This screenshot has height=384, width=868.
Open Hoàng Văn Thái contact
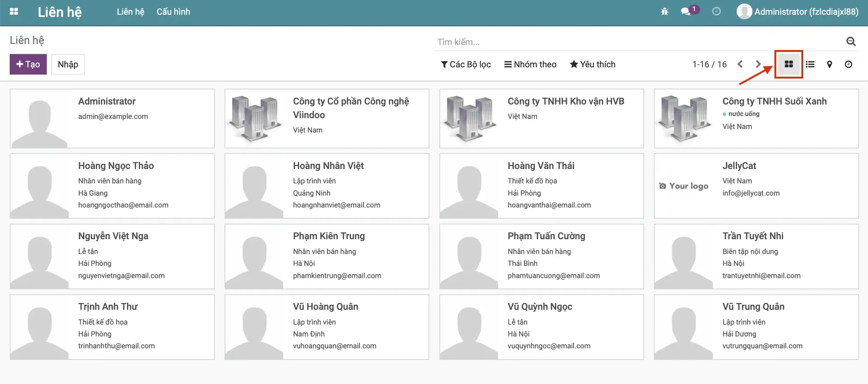[542, 186]
